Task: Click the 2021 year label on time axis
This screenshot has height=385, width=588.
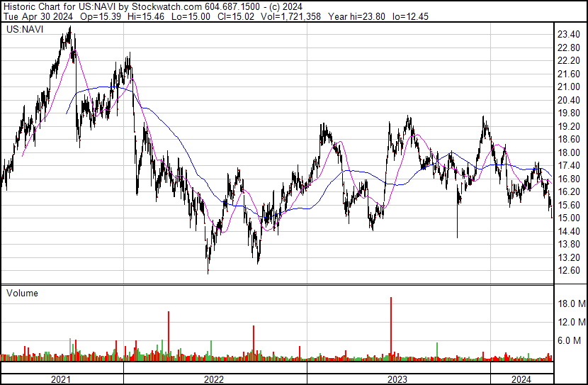Action: pyautogui.click(x=60, y=379)
